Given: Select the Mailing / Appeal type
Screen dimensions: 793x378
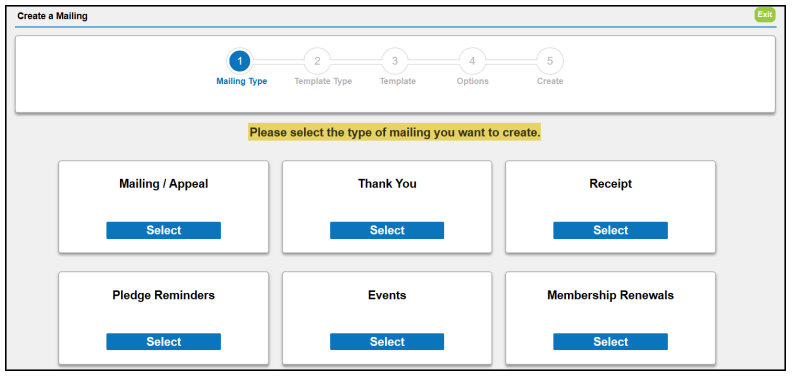Looking at the screenshot, I should [x=163, y=230].
